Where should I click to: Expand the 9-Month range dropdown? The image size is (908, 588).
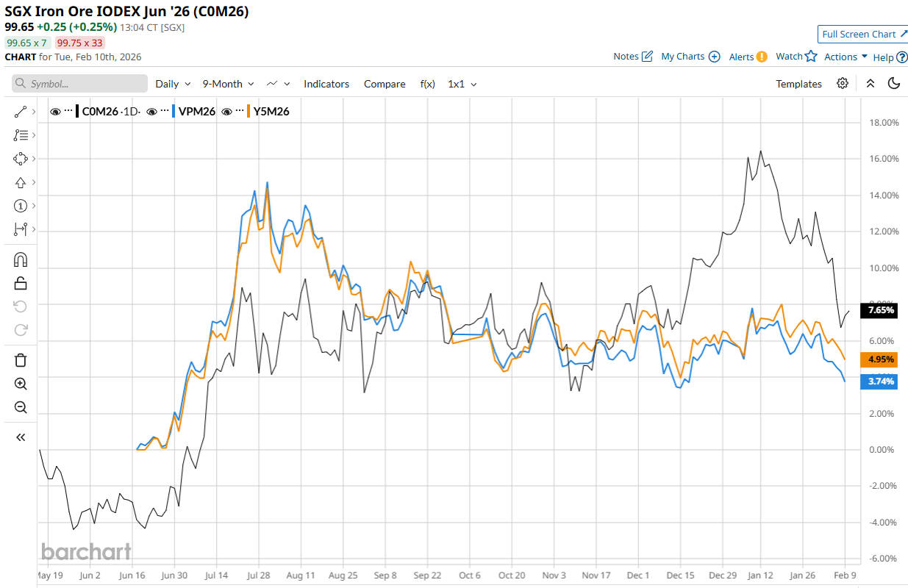(228, 84)
